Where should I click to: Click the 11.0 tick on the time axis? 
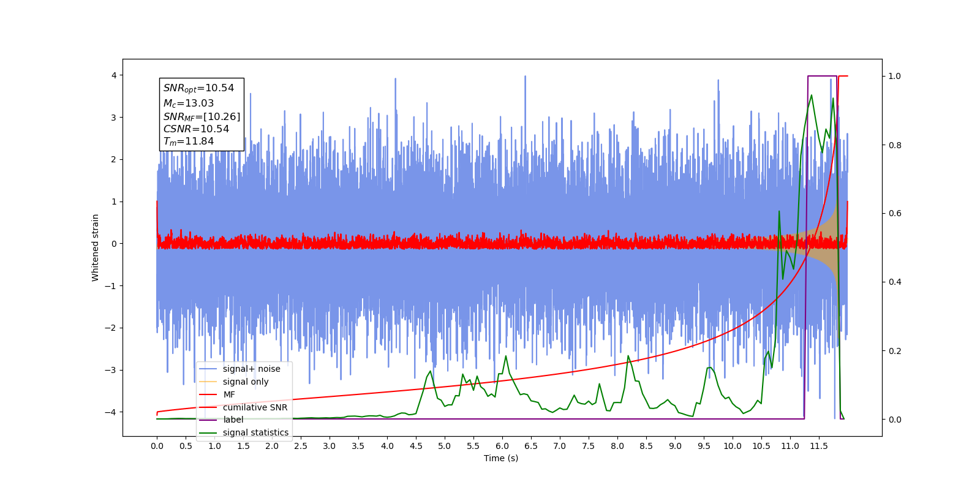790,446
